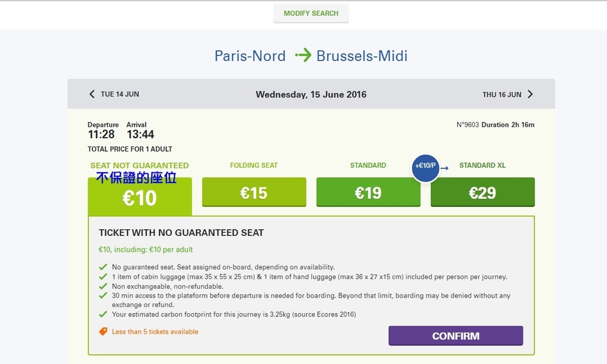The height and width of the screenshot is (364, 607).
Task: Click the left chevron for previous day
Action: coord(92,94)
